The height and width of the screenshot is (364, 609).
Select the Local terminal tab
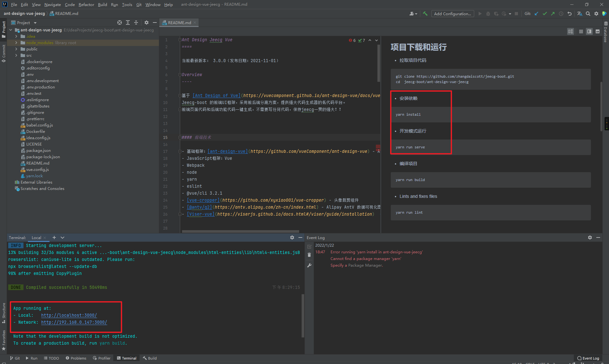coord(36,237)
